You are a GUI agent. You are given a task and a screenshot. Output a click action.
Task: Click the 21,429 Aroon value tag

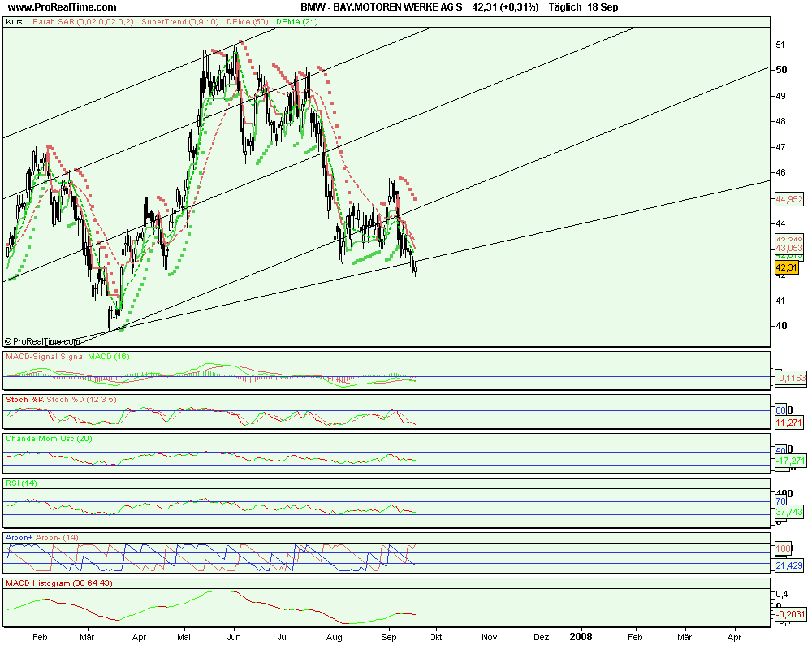point(789,565)
